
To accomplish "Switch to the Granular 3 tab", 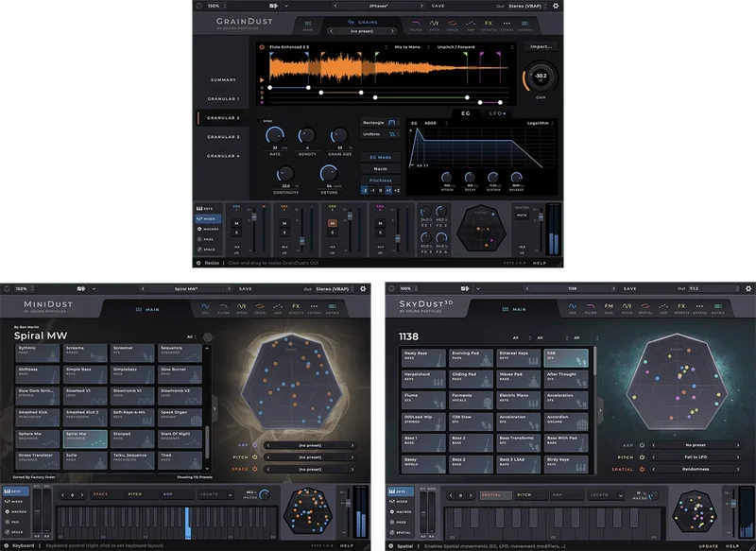I will (223, 137).
